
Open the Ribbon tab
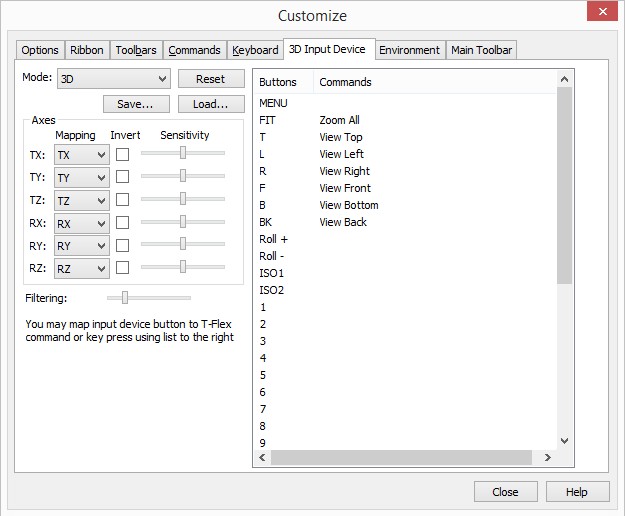pyautogui.click(x=87, y=50)
